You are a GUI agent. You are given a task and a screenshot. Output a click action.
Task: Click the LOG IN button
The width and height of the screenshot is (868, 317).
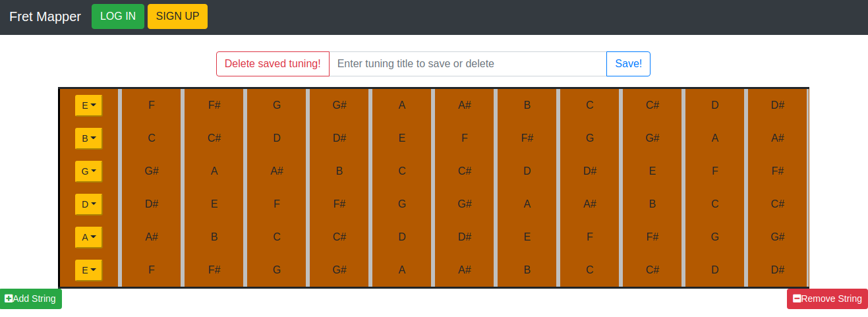[x=117, y=16]
